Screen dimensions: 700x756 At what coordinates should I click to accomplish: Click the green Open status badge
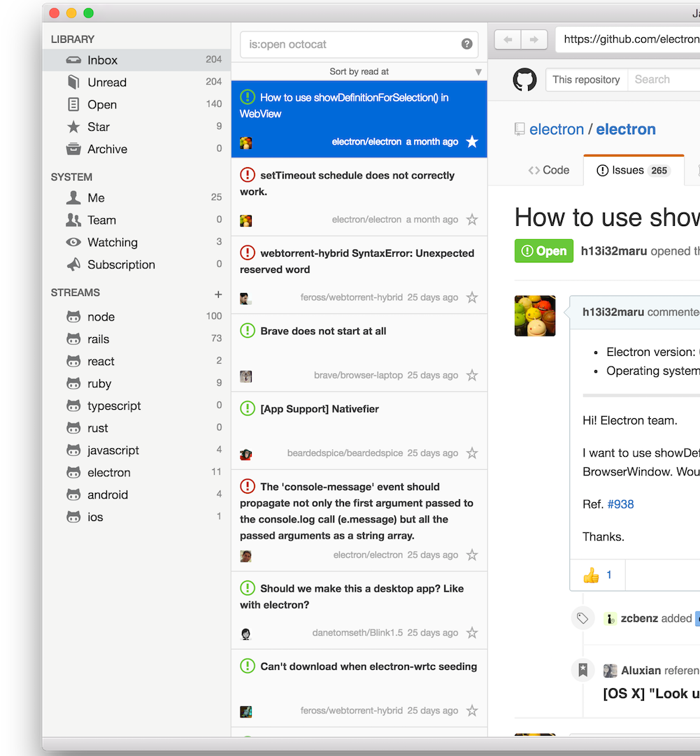point(544,250)
